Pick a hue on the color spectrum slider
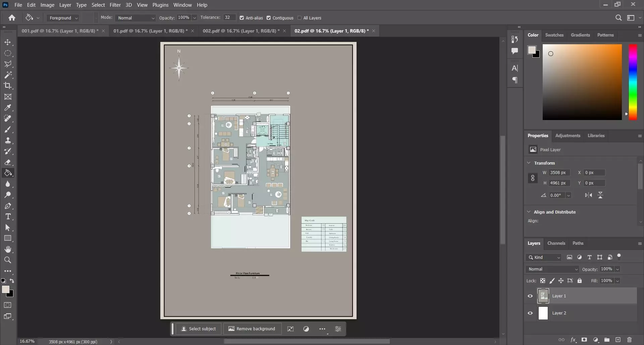 click(x=633, y=82)
